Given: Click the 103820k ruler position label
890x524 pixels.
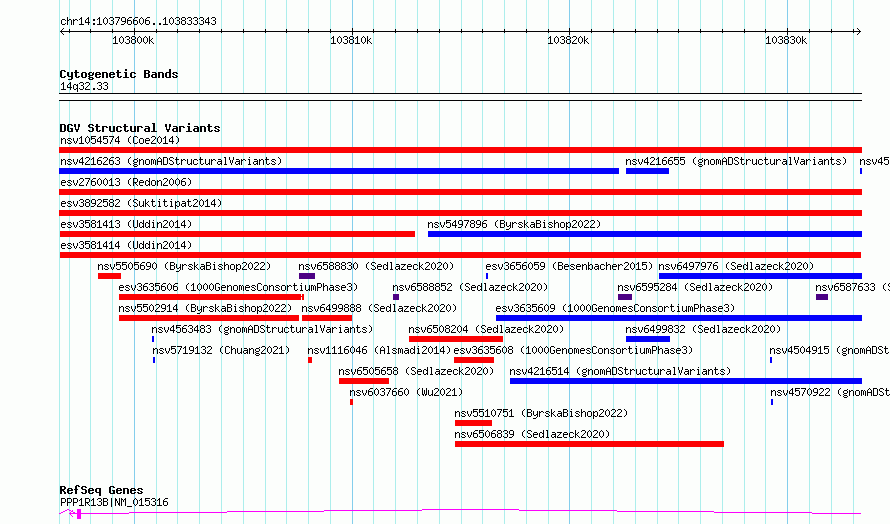Looking at the screenshot, I should (568, 40).
